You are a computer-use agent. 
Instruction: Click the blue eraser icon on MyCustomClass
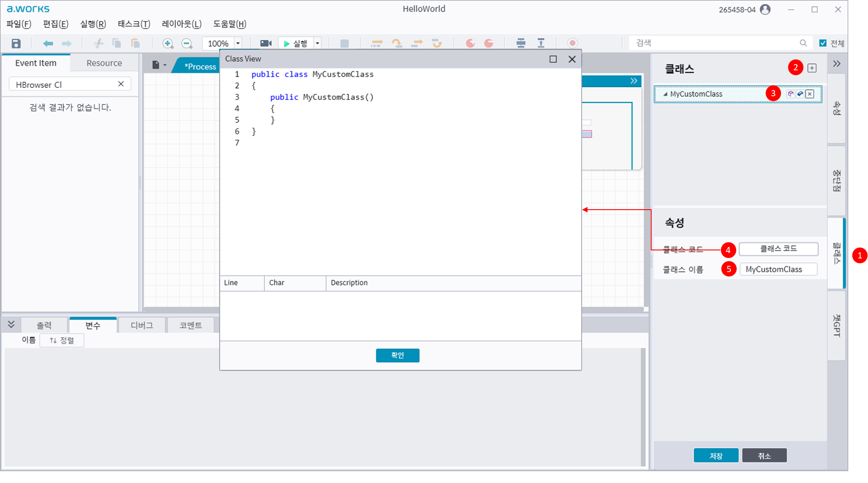(x=800, y=94)
